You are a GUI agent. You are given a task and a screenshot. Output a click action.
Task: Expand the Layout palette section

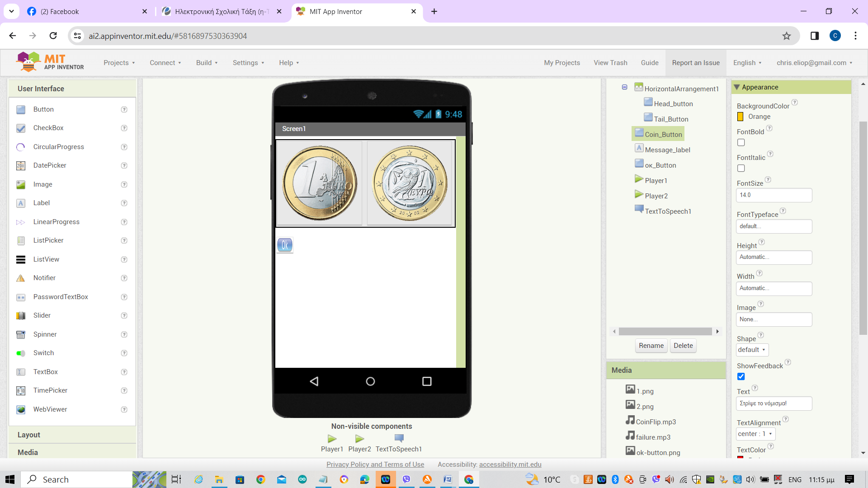pos(72,435)
